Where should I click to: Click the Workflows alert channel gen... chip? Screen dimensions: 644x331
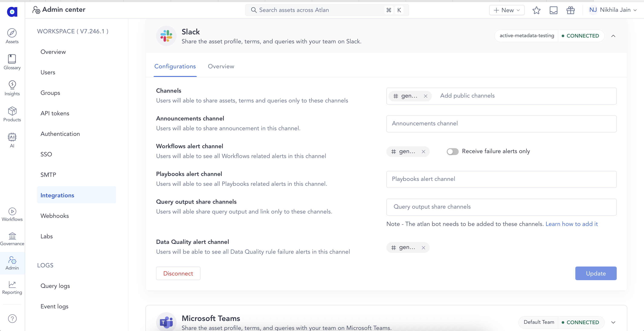408,152
